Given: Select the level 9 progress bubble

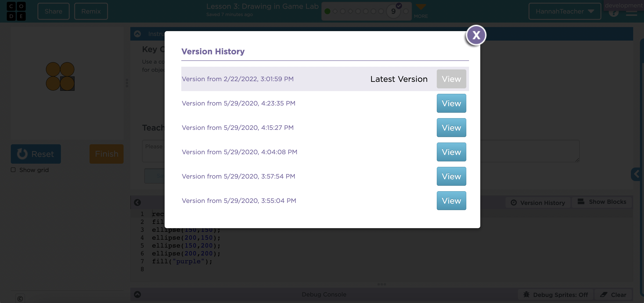Looking at the screenshot, I should [393, 11].
